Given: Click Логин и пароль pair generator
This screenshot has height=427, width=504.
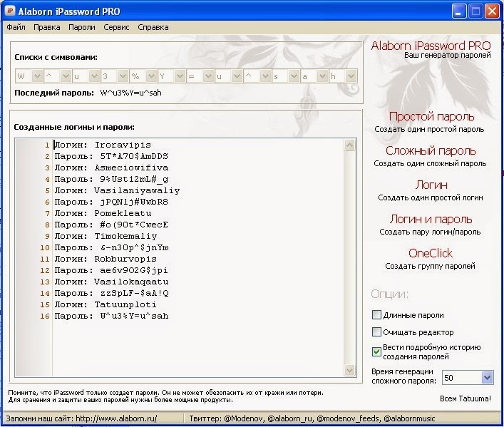Looking at the screenshot, I should (431, 219).
